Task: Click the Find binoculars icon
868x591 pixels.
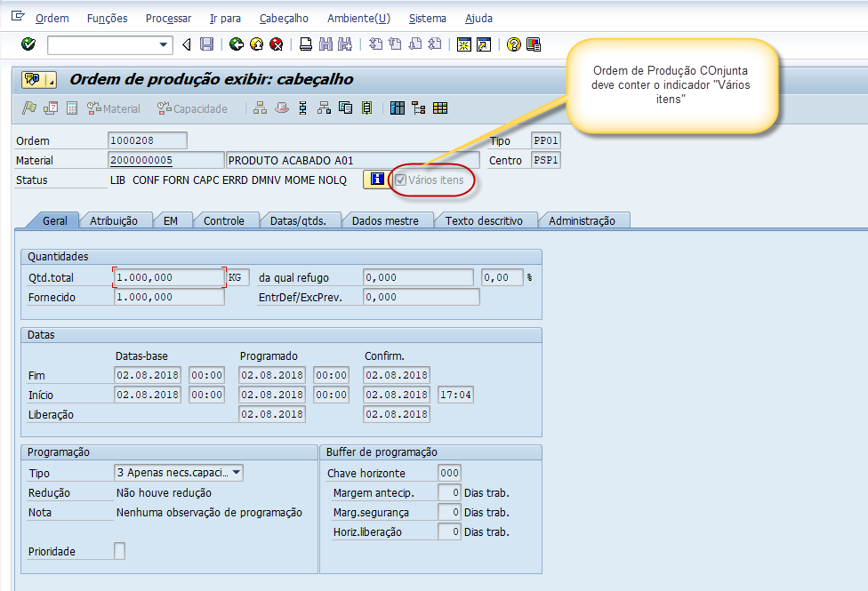Action: coord(325,44)
